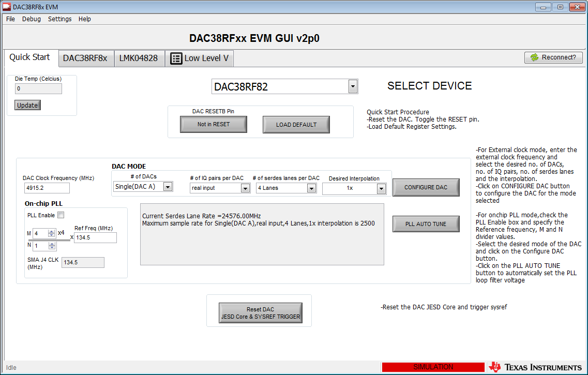Click the Reconnect refresh arrows icon
Screen dimensions: 588x375
coord(534,57)
